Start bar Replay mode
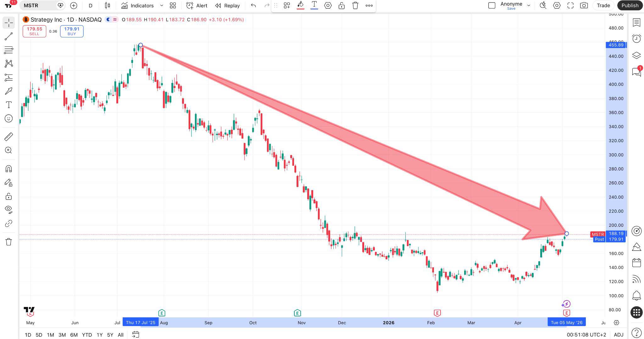The height and width of the screenshot is (339, 644). [x=227, y=5]
